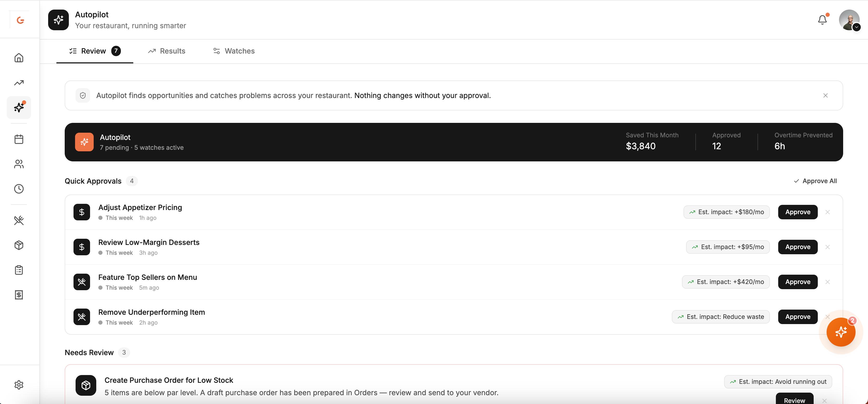Approve the Adjust Appetizer Pricing suggestion
The image size is (868, 404).
798,212
